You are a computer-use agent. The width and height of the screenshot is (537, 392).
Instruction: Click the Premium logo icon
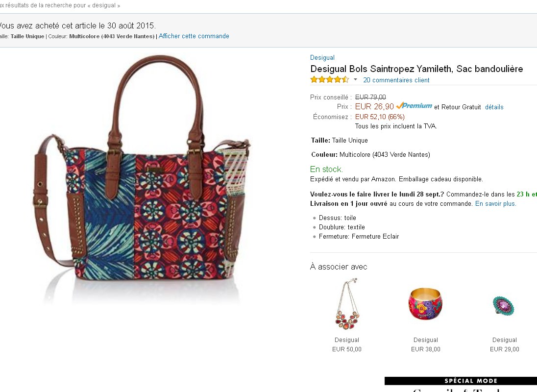(414, 106)
